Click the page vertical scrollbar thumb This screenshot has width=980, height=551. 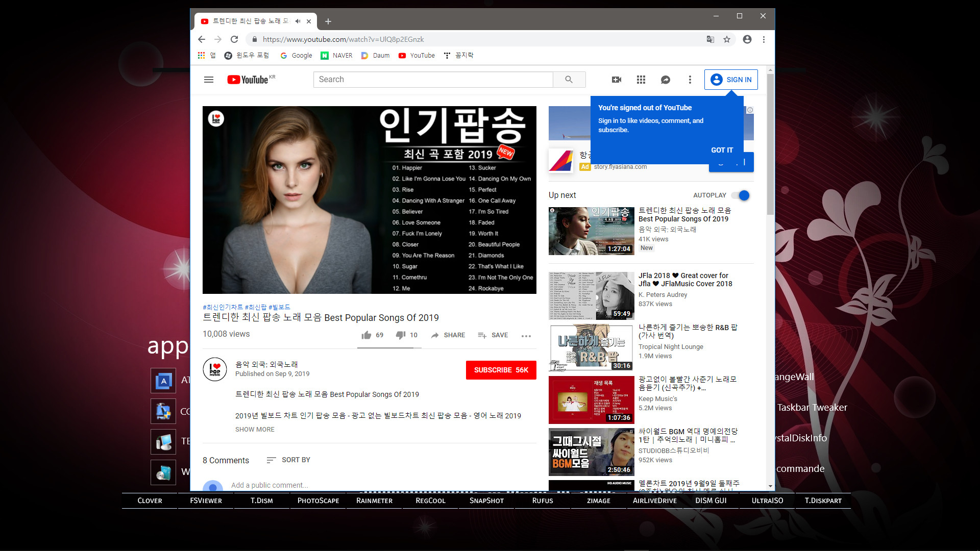770,144
